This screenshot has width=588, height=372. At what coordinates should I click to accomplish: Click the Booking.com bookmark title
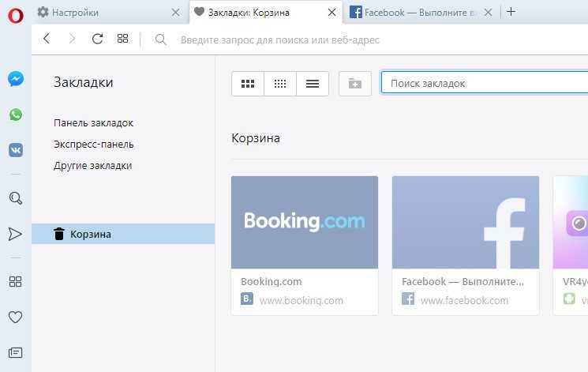(x=272, y=281)
